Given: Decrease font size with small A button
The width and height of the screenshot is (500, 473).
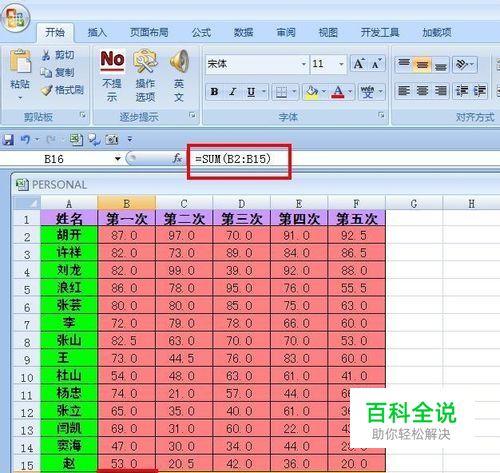Looking at the screenshot, I should (377, 63).
